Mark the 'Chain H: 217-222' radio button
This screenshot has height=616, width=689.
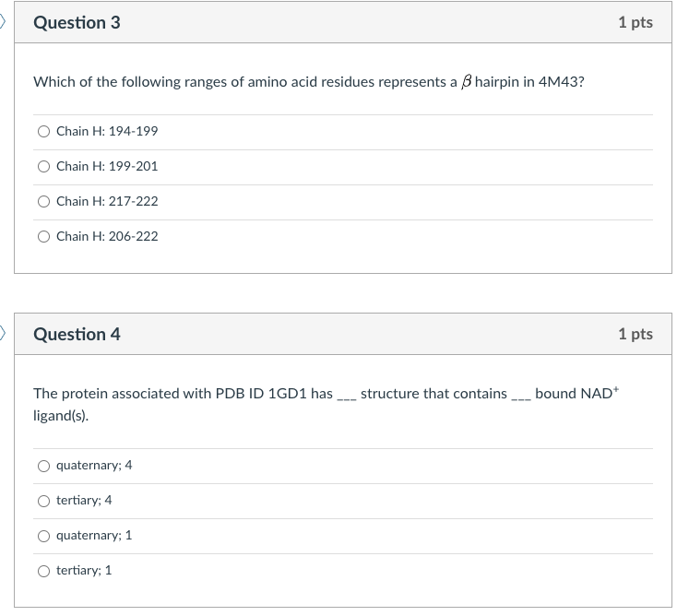(43, 202)
